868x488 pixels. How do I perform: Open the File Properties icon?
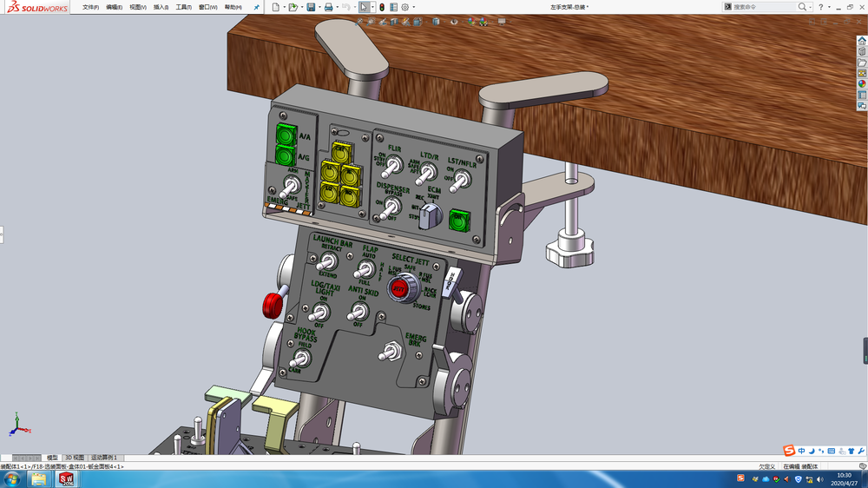click(393, 7)
